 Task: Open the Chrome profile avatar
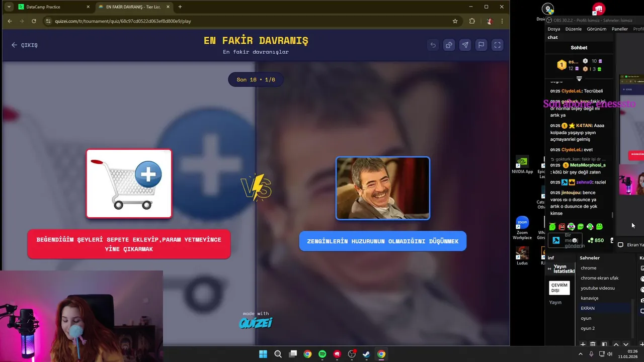pos(489,21)
